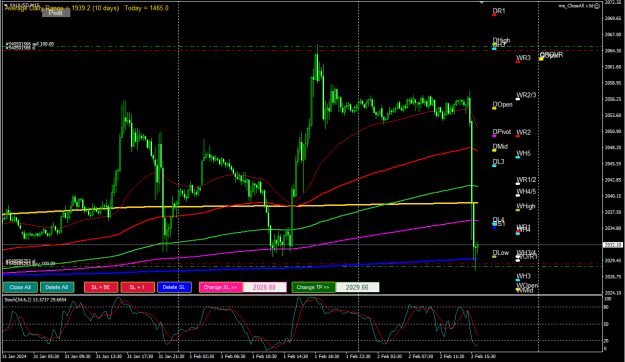
Task: Select the DLow level label
Action: tap(501, 253)
